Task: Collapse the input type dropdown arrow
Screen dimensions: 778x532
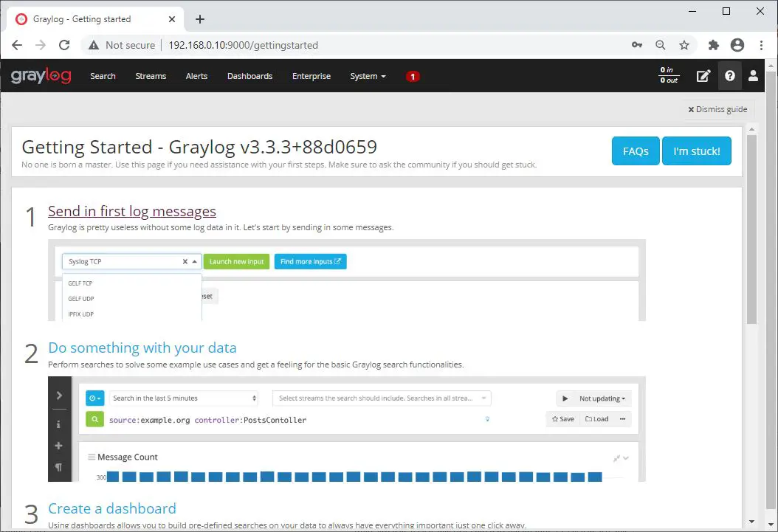Action: coord(195,261)
